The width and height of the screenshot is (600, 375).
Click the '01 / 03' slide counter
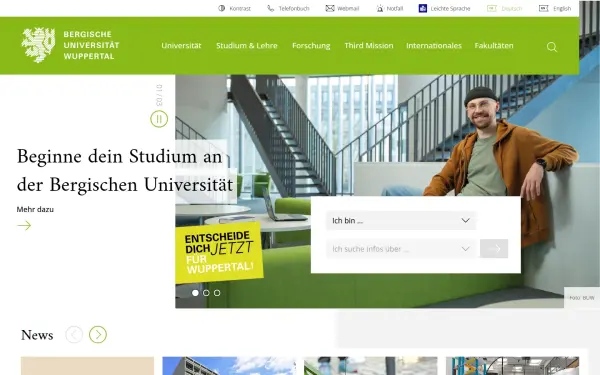pyautogui.click(x=159, y=95)
